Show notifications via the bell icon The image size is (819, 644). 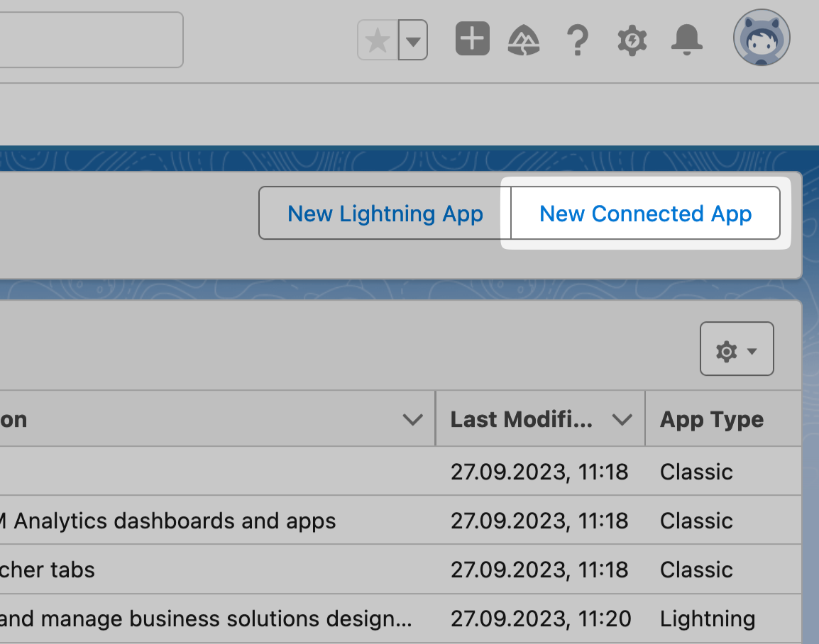[686, 39]
